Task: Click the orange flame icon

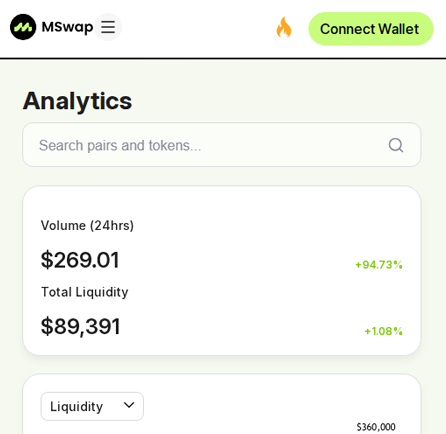Action: pyautogui.click(x=284, y=27)
